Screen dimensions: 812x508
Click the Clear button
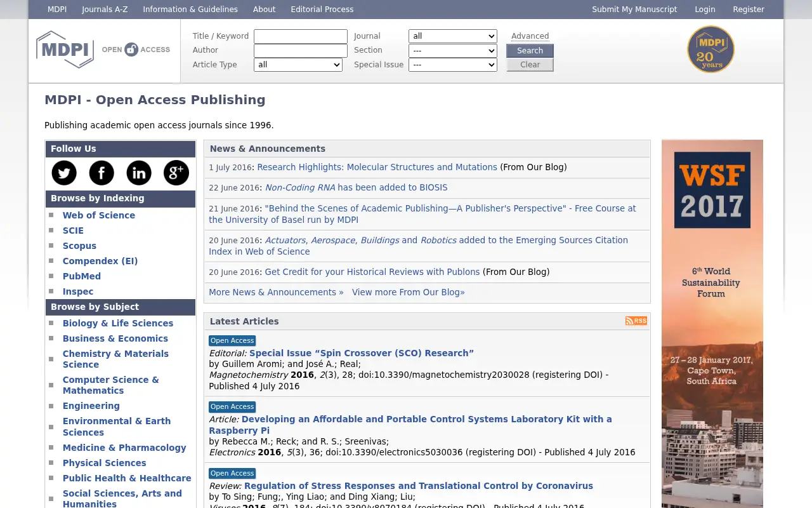point(530,65)
